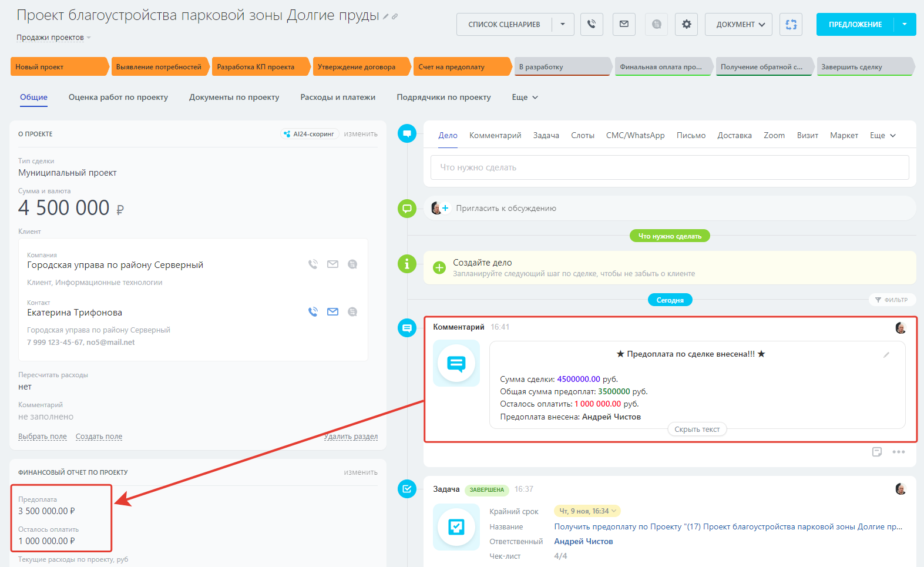Screen dimensions: 924x567
Task: Open the Документы по проекту tab
Action: coord(234,98)
